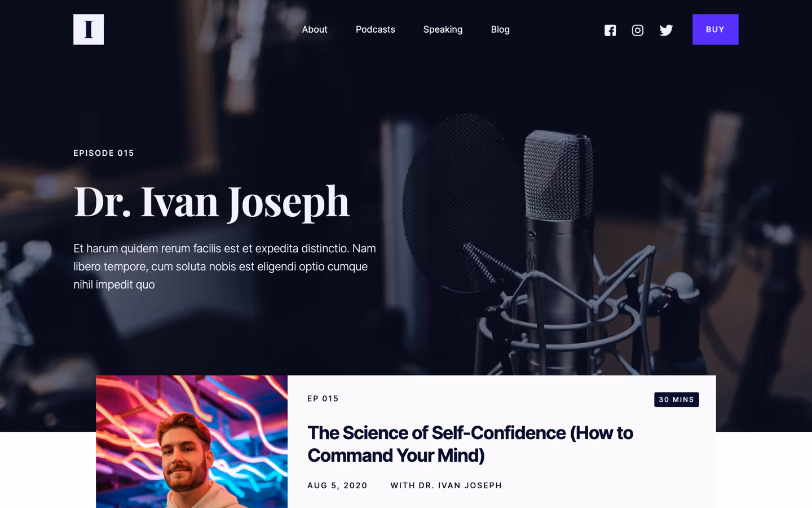This screenshot has height=508, width=812.
Task: Click the EPISODE 015 hero label
Action: 104,153
